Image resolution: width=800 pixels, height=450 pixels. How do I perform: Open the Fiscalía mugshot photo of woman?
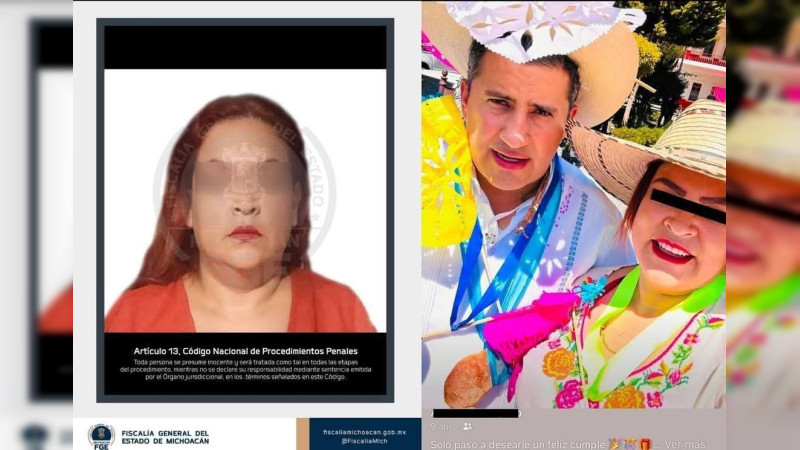coord(245,201)
